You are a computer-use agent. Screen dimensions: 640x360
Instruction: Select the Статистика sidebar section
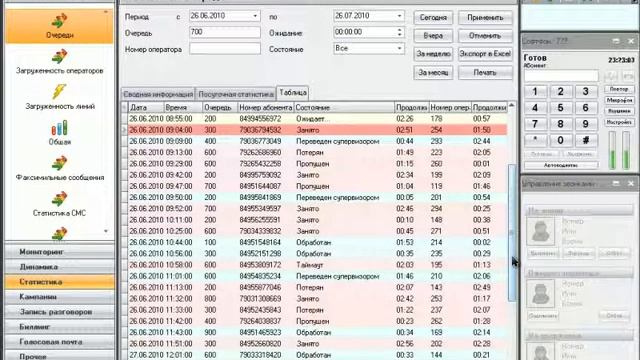(x=60, y=282)
